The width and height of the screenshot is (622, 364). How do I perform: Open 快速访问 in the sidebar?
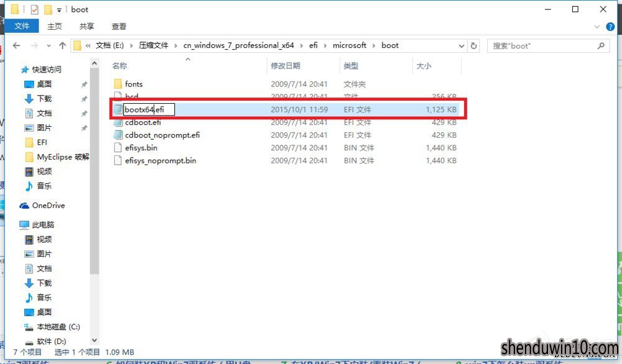pyautogui.click(x=47, y=70)
